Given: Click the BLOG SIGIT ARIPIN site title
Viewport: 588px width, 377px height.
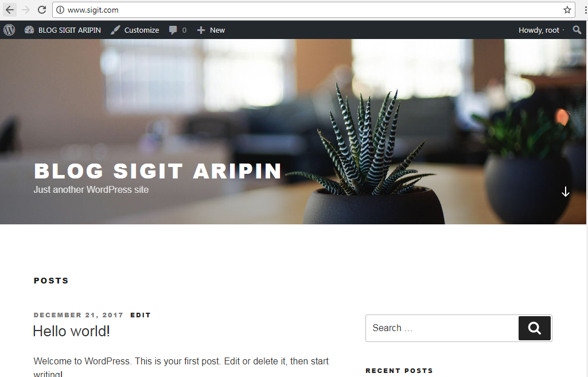Looking at the screenshot, I should [x=158, y=171].
